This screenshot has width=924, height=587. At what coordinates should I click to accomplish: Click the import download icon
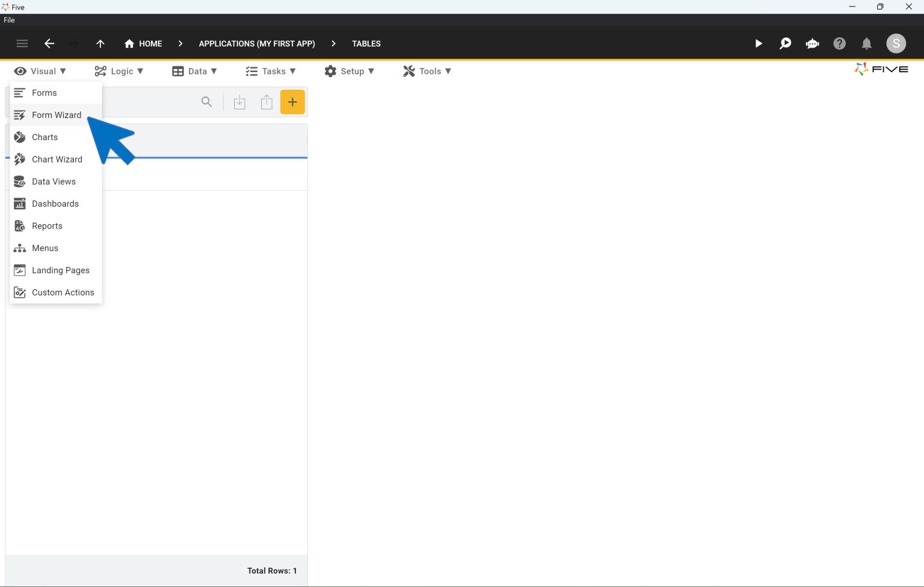[239, 102]
